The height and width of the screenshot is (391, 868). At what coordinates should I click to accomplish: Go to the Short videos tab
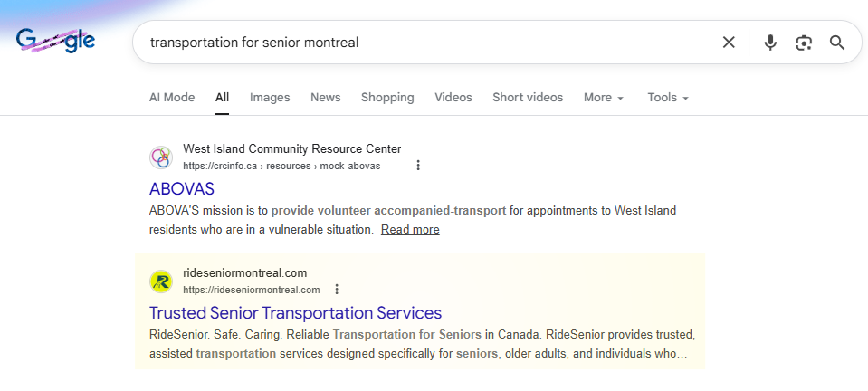click(528, 98)
